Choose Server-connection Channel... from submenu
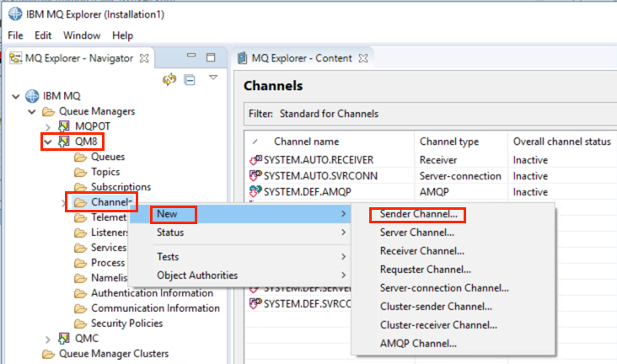The width and height of the screenshot is (617, 364). coord(444,288)
